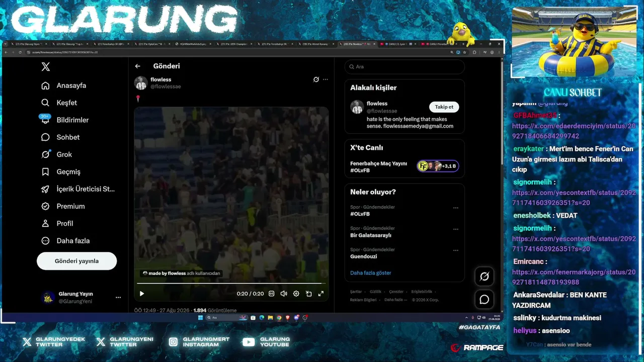The height and width of the screenshot is (362, 644).
Task: Open Şartlar footer link
Action: (356, 292)
